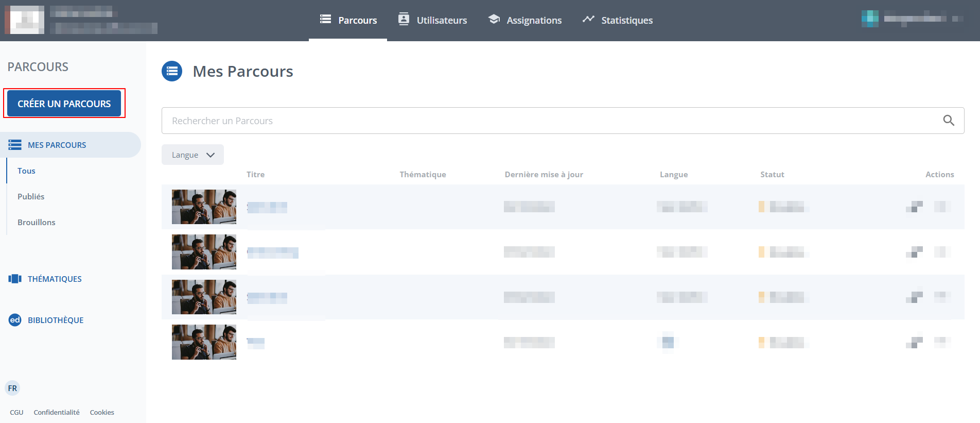Open the Cookies link
Screen dimensions: 980x423
102,412
